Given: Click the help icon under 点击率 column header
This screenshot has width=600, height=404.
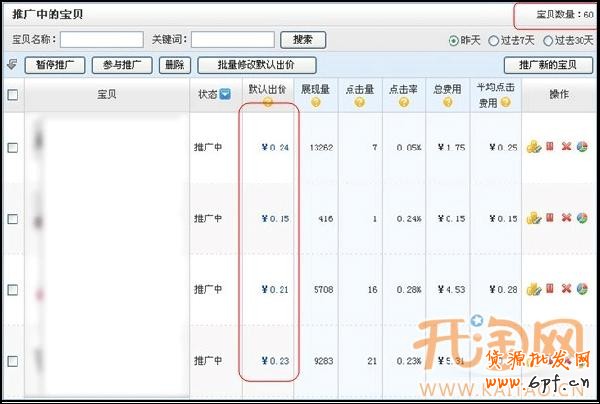Looking at the screenshot, I should click(x=404, y=103).
